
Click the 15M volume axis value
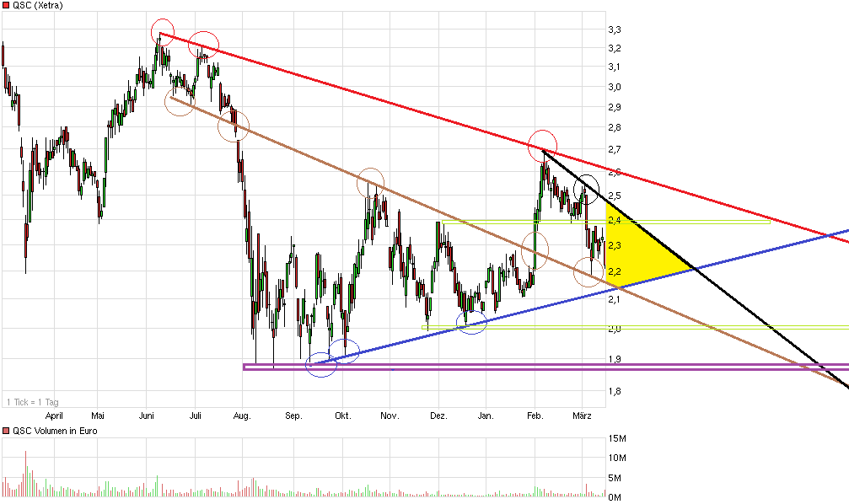click(x=617, y=438)
